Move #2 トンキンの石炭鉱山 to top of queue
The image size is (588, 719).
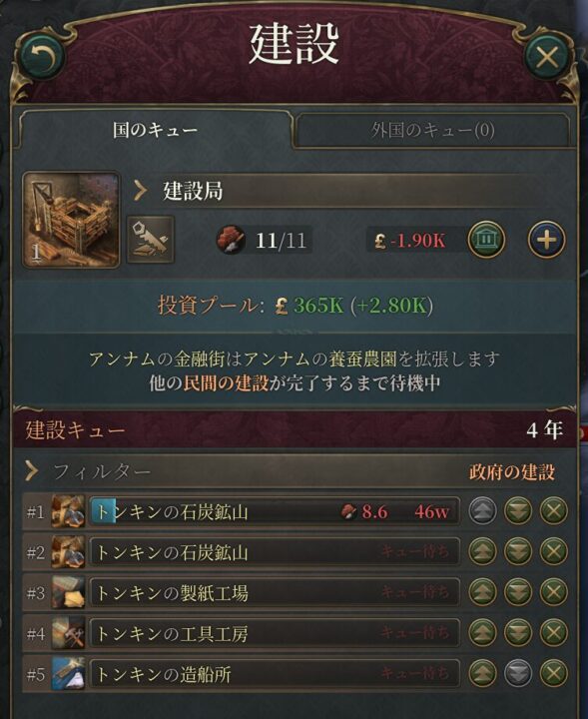click(x=482, y=551)
